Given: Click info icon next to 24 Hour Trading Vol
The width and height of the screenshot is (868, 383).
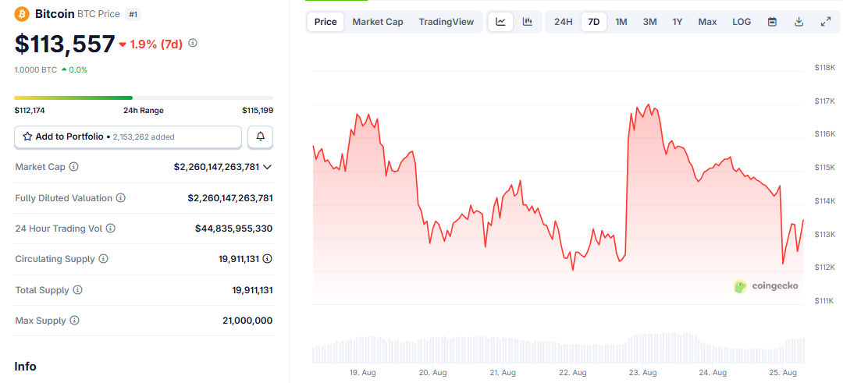Looking at the screenshot, I should point(110,228).
